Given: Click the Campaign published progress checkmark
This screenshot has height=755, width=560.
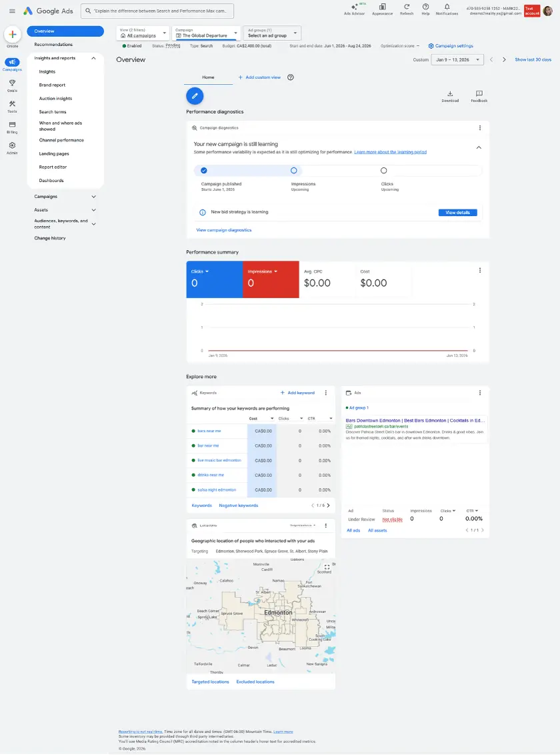Looking at the screenshot, I should coord(204,171).
